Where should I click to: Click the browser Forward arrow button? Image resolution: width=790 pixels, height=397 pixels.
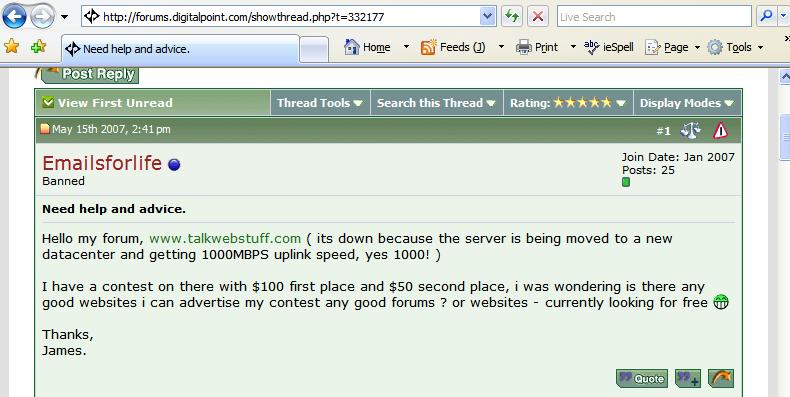tap(42, 17)
